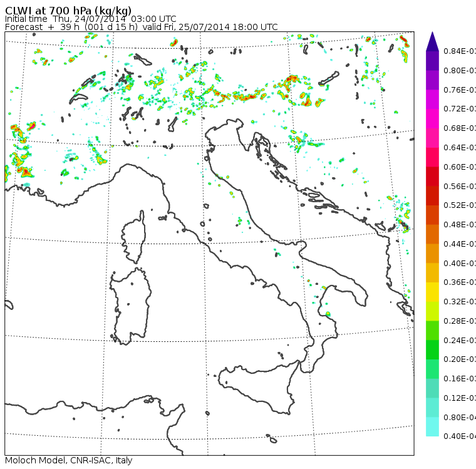The height and width of the screenshot is (469, 476).
Task: Click the 0.20E-03 legend label
Action: tap(460, 359)
